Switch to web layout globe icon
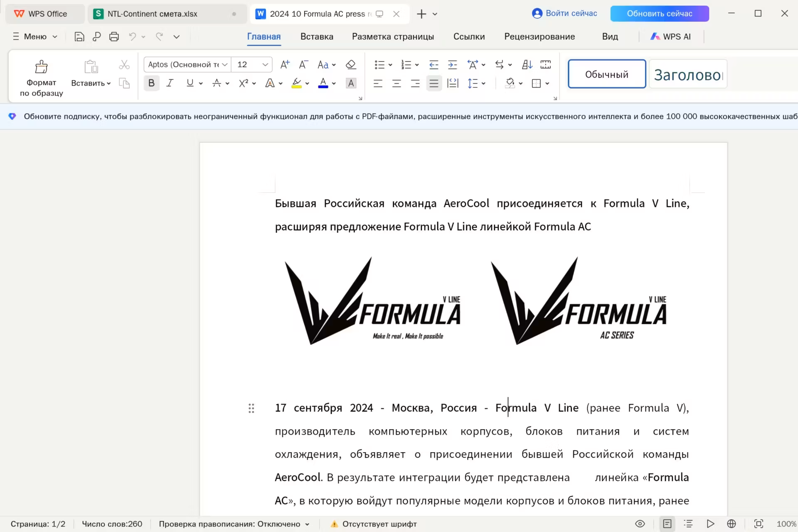Screen dimensions: 798x532 tap(731, 524)
